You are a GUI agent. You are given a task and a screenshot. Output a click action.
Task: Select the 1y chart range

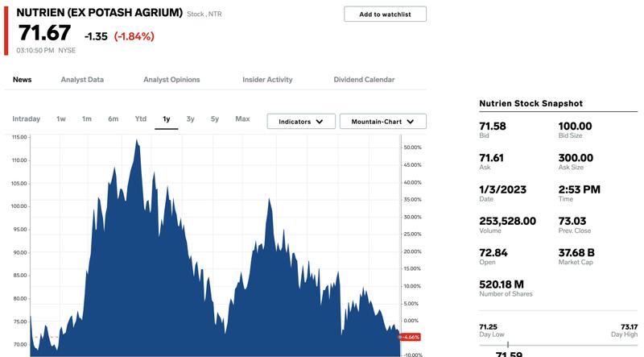click(167, 118)
